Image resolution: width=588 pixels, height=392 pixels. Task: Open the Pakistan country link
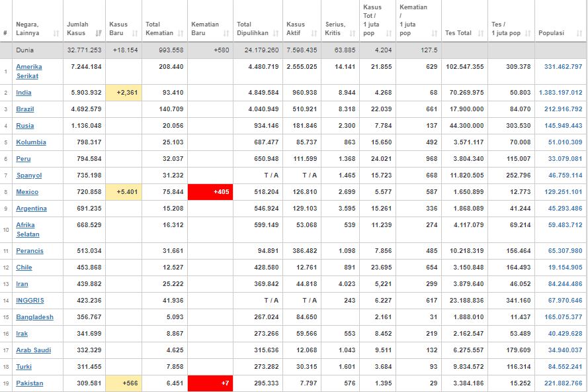coord(30,383)
